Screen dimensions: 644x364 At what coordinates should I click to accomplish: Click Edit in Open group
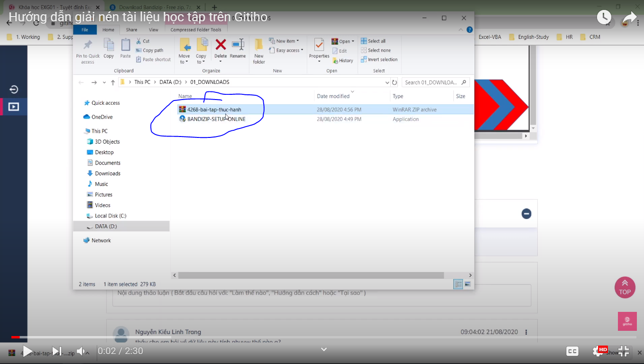coord(340,51)
